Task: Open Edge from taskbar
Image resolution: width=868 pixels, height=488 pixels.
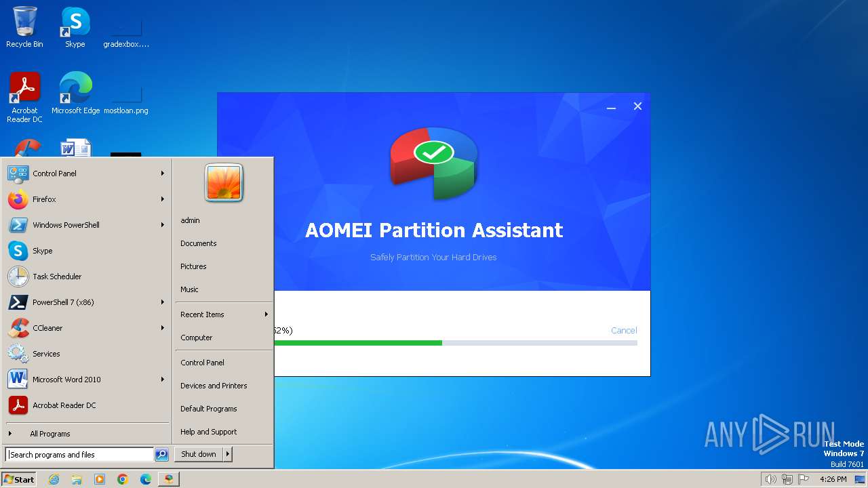Action: click(146, 479)
